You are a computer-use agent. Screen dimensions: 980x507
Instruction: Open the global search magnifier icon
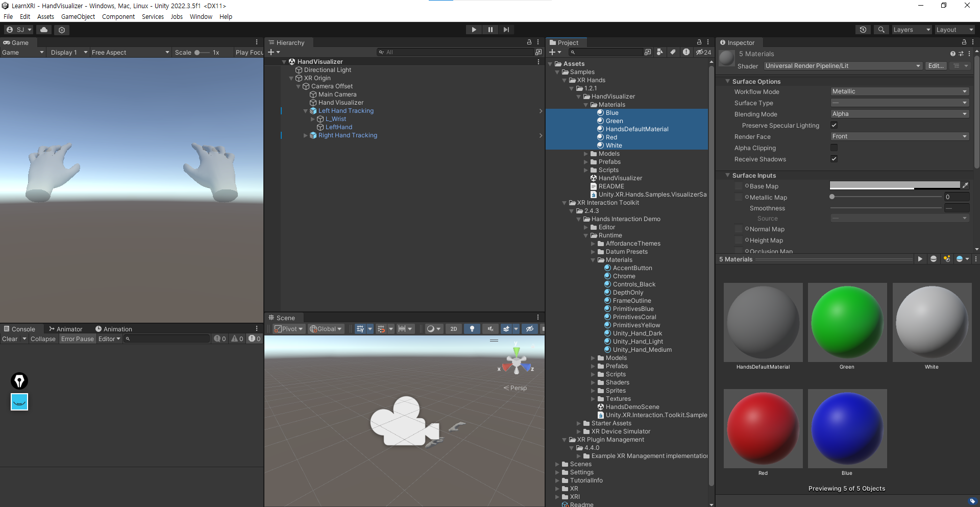click(881, 30)
